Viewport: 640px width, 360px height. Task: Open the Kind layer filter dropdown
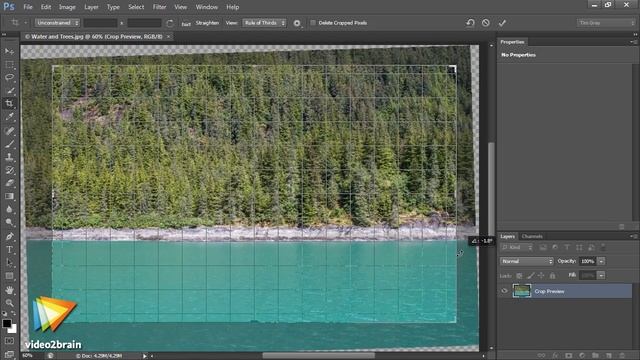[517, 247]
